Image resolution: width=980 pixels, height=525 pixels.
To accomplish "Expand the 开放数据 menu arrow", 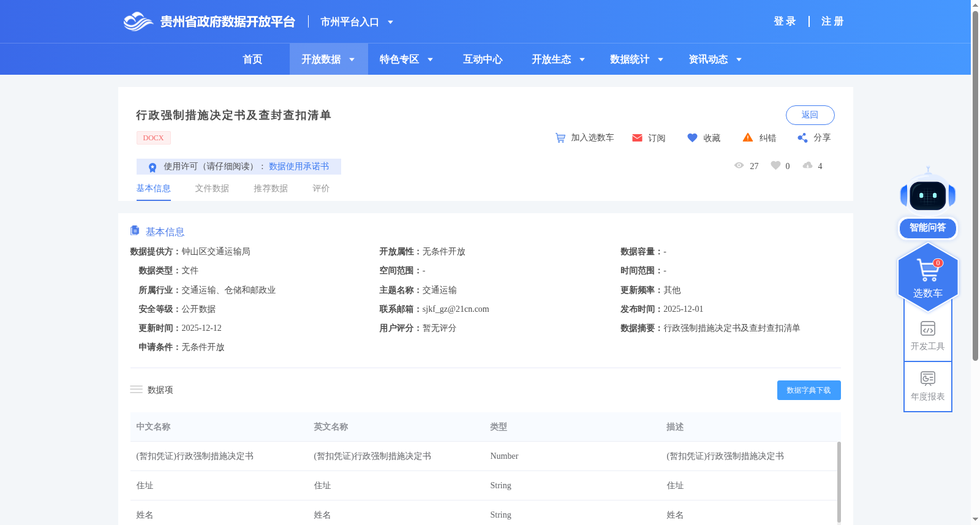I will click(352, 59).
